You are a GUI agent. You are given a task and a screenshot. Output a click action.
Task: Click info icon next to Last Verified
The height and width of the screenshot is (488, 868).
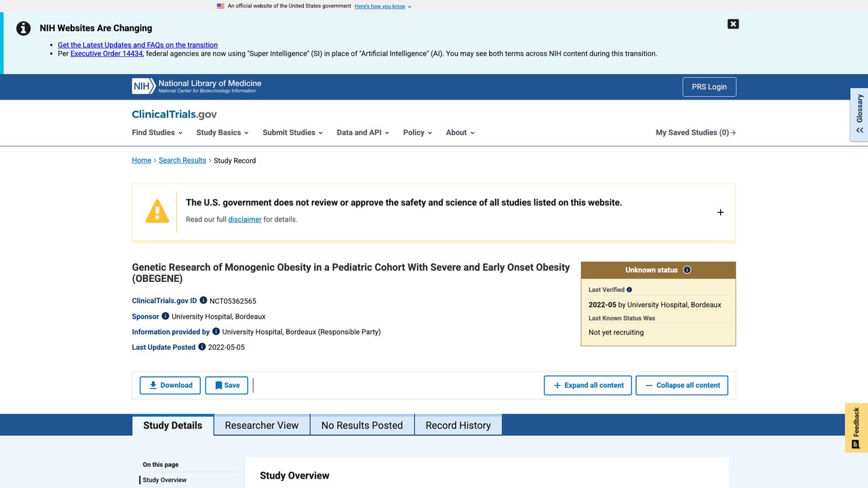pos(629,289)
